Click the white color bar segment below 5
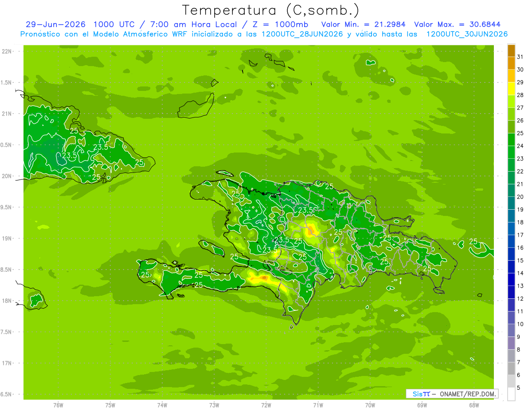The image size is (532, 411). [x=512, y=394]
